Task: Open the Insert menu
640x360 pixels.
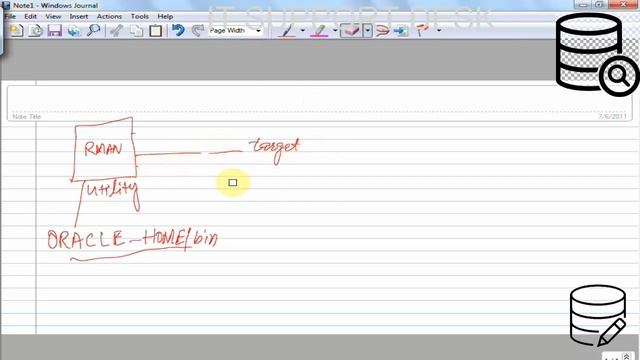Action: [x=79, y=16]
